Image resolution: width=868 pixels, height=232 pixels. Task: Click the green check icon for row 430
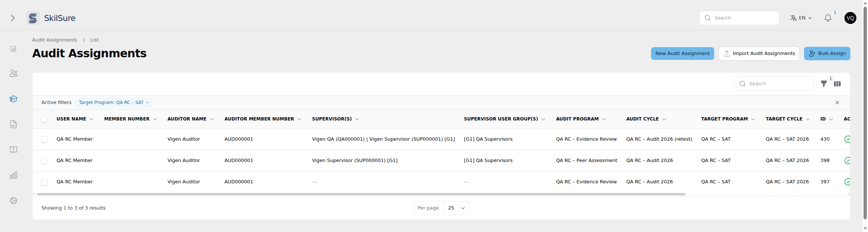pyautogui.click(x=847, y=139)
